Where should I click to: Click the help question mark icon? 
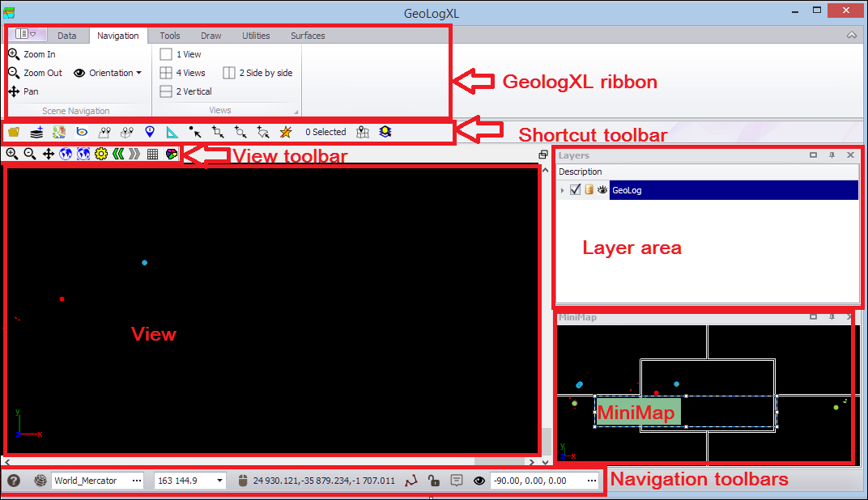14,481
